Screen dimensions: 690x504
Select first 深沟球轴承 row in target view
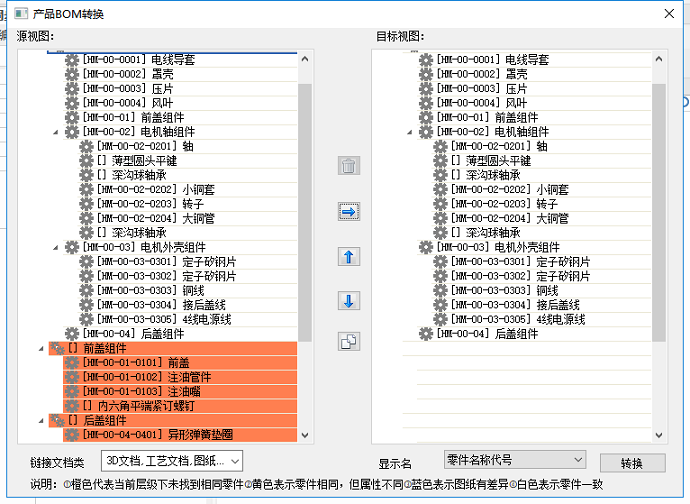[486, 175]
